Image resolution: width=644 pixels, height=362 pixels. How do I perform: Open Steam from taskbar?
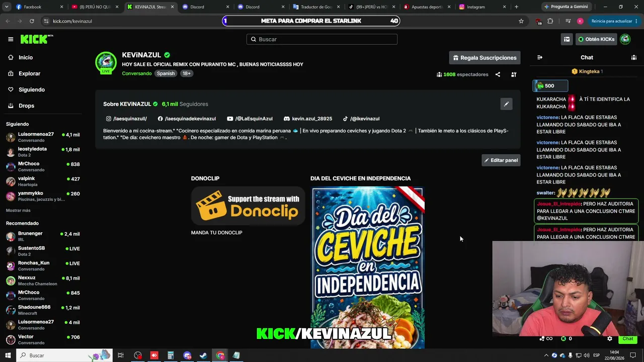click(x=203, y=355)
